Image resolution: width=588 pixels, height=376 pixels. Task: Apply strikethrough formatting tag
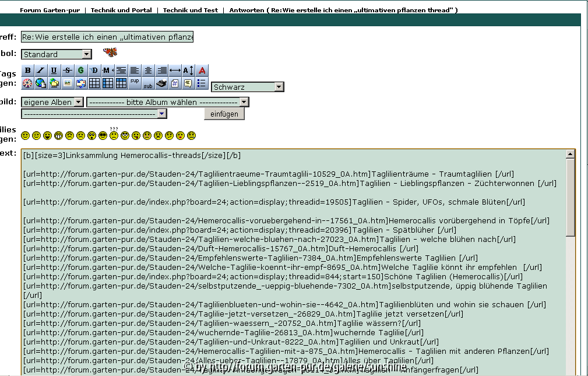(67, 71)
